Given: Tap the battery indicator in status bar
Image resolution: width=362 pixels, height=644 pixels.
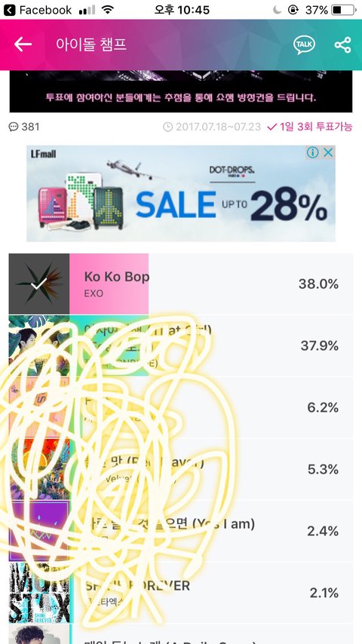Looking at the screenshot, I should (x=345, y=10).
